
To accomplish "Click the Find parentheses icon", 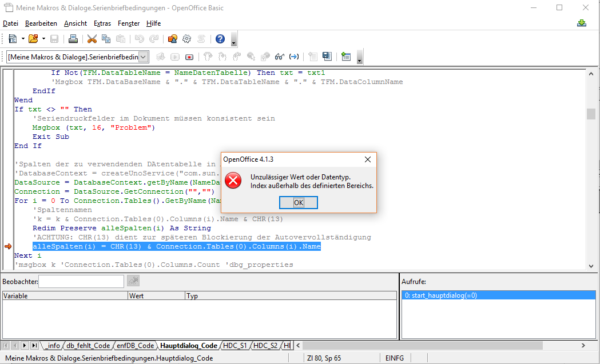I will [x=294, y=57].
